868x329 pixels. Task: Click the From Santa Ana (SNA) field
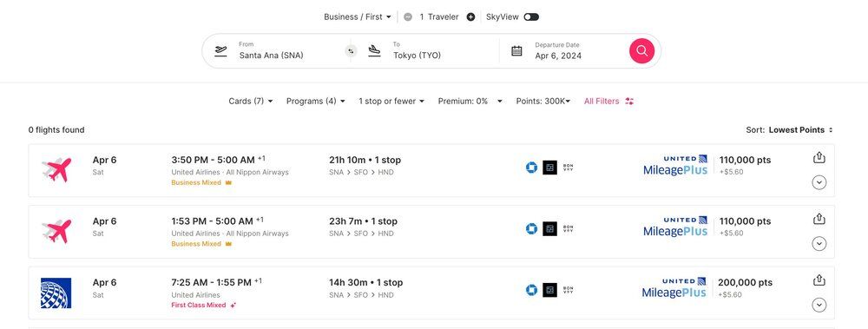coord(277,51)
